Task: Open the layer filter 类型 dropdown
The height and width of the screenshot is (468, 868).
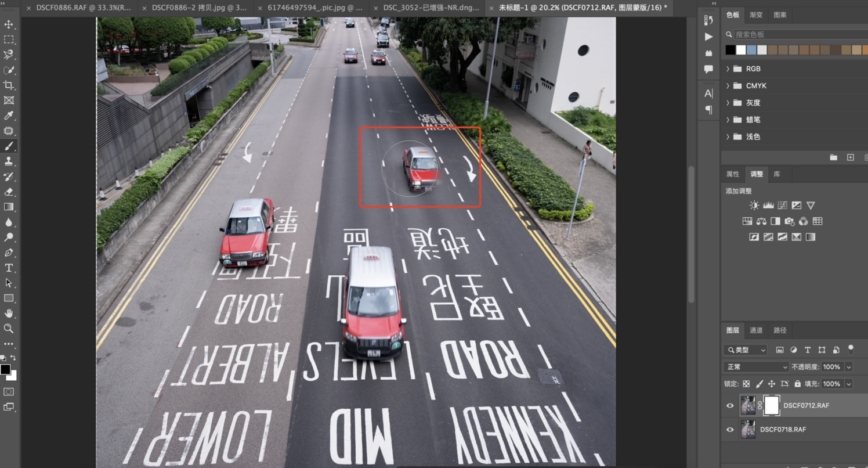Action: pos(746,350)
